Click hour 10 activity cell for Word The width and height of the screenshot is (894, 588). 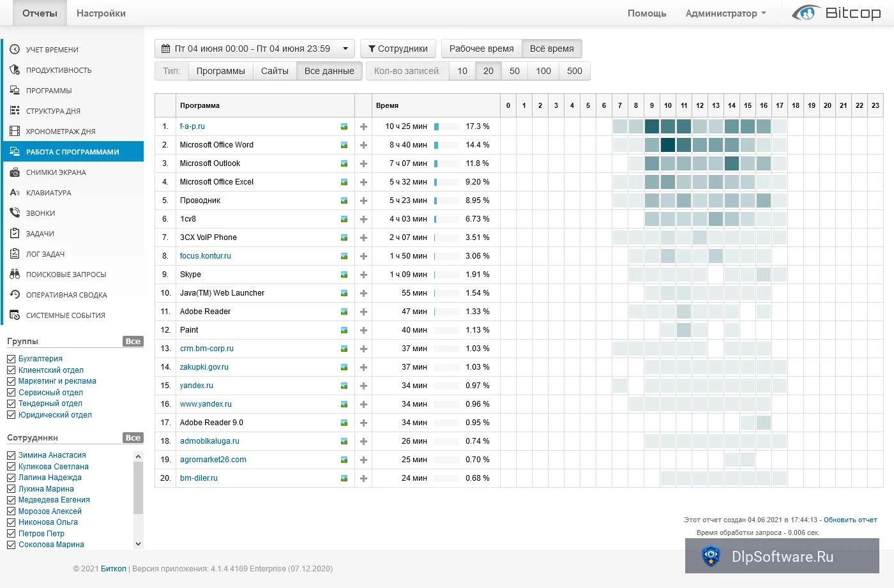pos(668,145)
